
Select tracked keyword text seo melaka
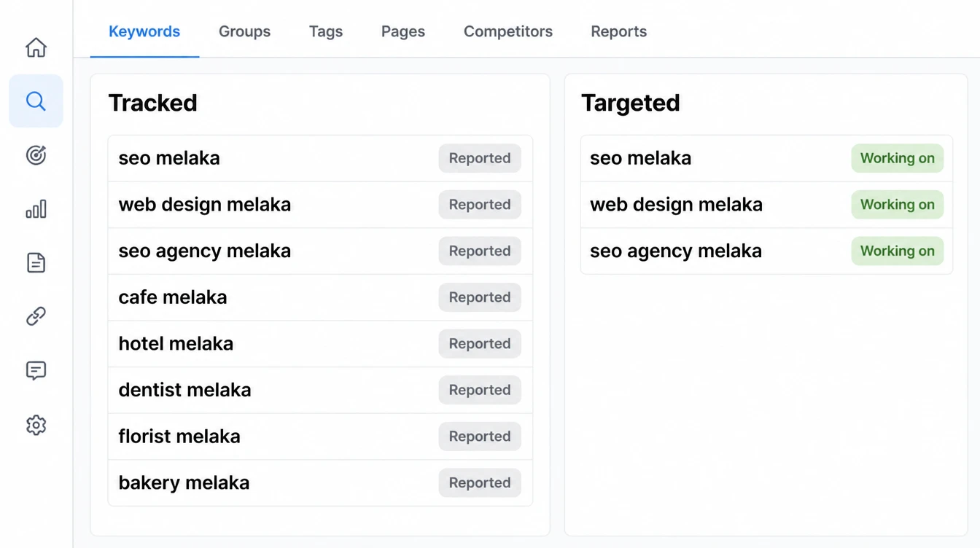point(169,158)
